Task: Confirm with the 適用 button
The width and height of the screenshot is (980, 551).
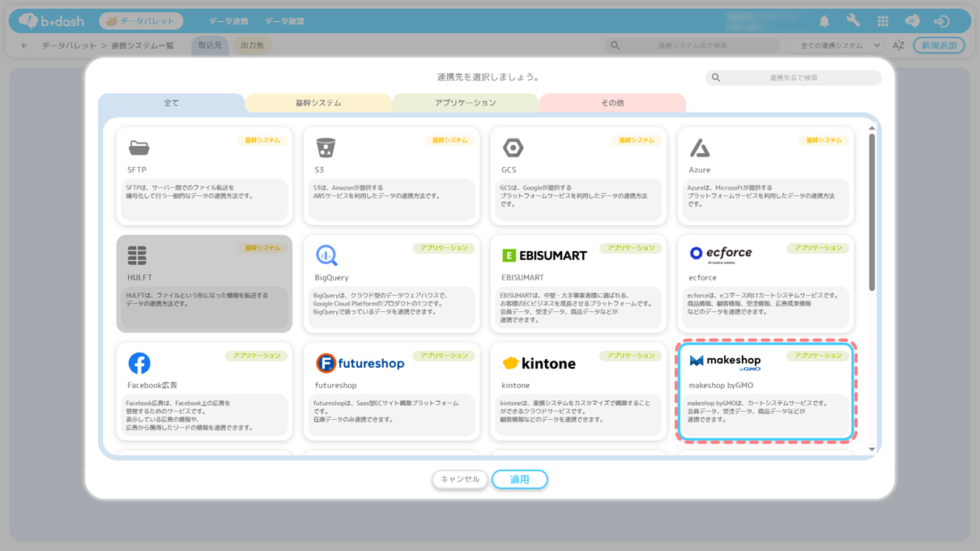Action: click(x=519, y=480)
